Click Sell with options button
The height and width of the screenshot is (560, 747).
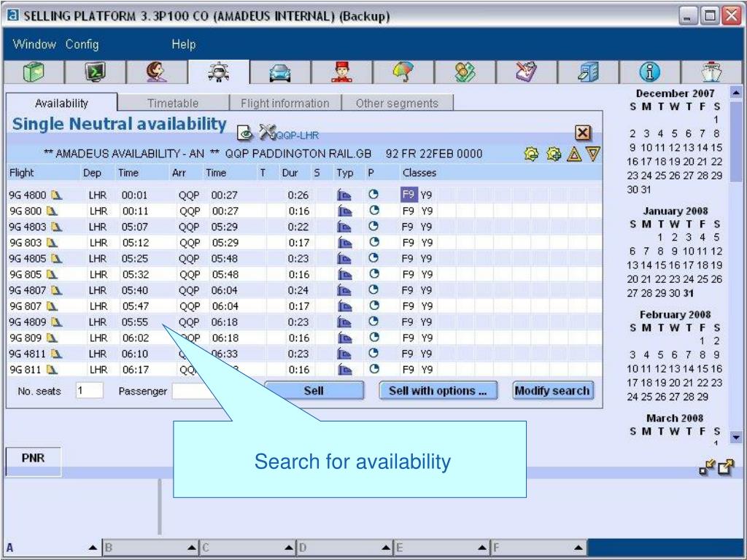(438, 391)
